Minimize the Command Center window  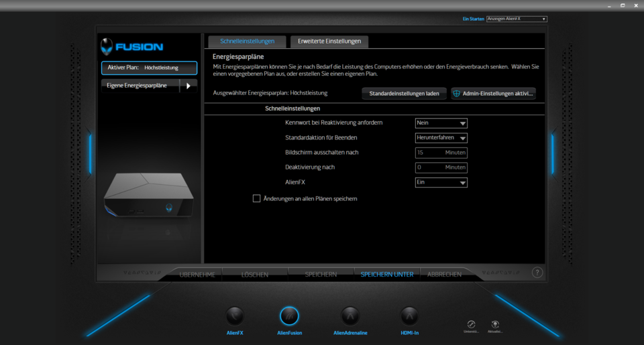tap(609, 6)
